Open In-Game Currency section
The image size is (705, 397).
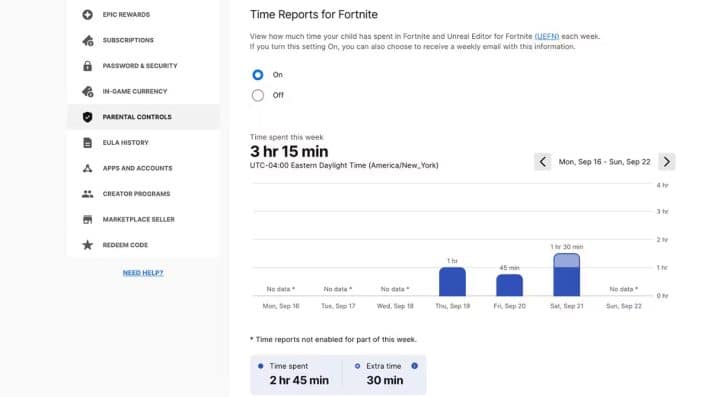click(x=143, y=91)
